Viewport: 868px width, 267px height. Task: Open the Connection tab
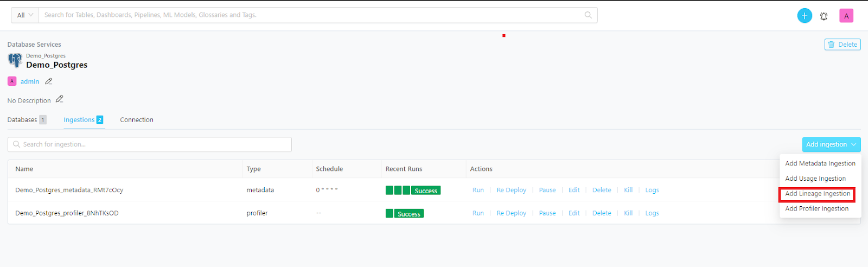pos(137,120)
